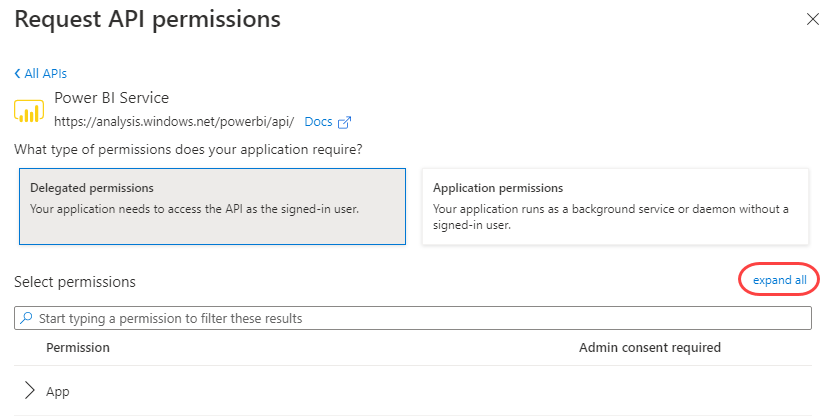Choose the Application permissions option
This screenshot has width=827, height=416.
pyautogui.click(x=614, y=206)
